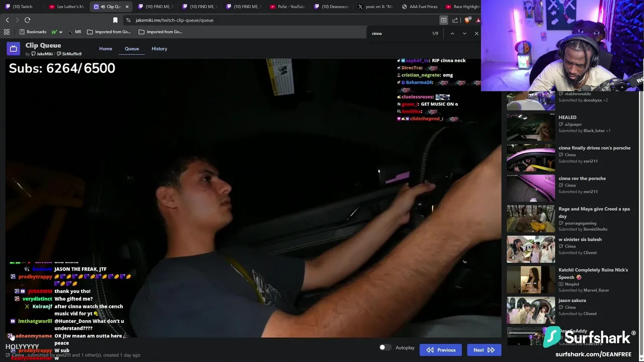
Task: Switch to the yoxic on X tab
Action: pos(375,7)
